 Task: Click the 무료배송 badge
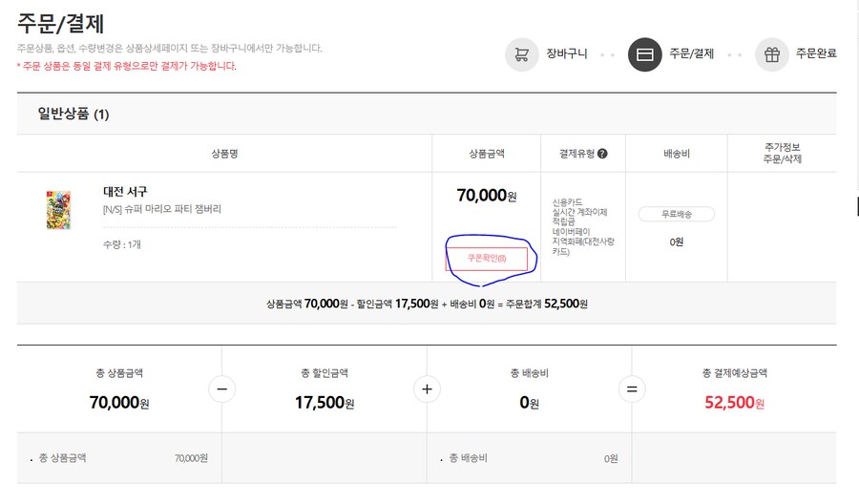(x=676, y=215)
